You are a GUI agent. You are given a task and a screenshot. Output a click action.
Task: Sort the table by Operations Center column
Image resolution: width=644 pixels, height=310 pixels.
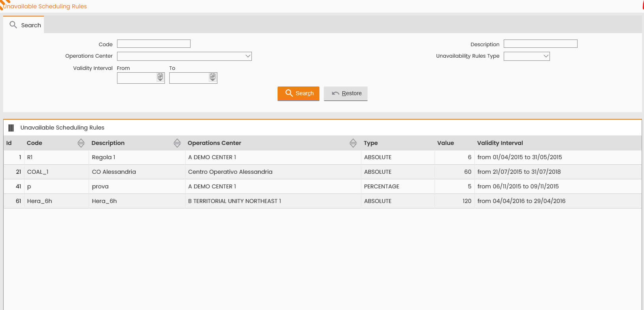click(353, 143)
